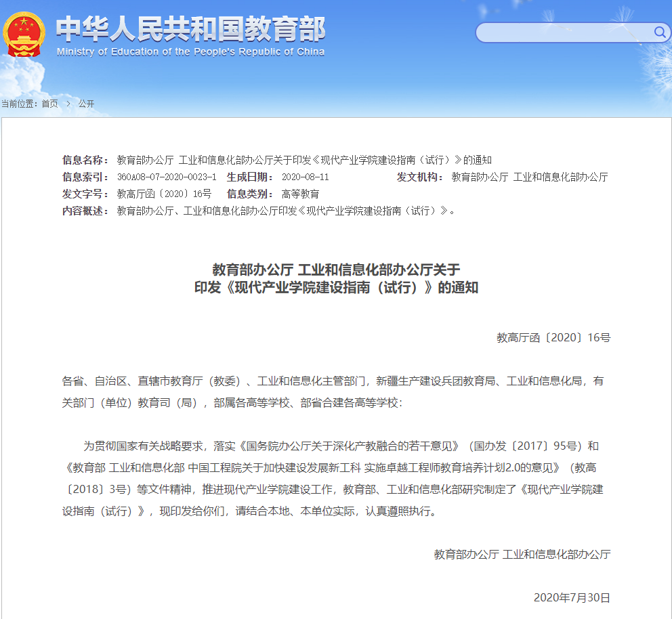Screen dimensions: 672x619
Task: Click the 中华人民共和国教育部 site title
Action: [x=191, y=28]
